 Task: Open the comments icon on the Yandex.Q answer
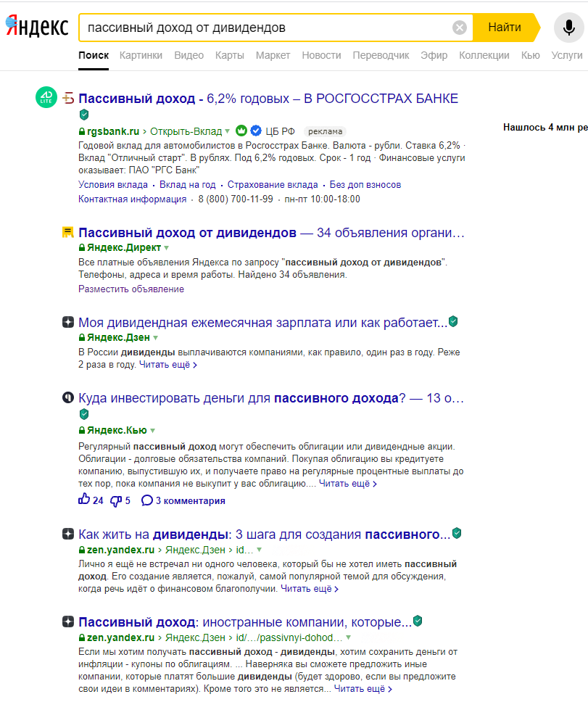(x=148, y=500)
